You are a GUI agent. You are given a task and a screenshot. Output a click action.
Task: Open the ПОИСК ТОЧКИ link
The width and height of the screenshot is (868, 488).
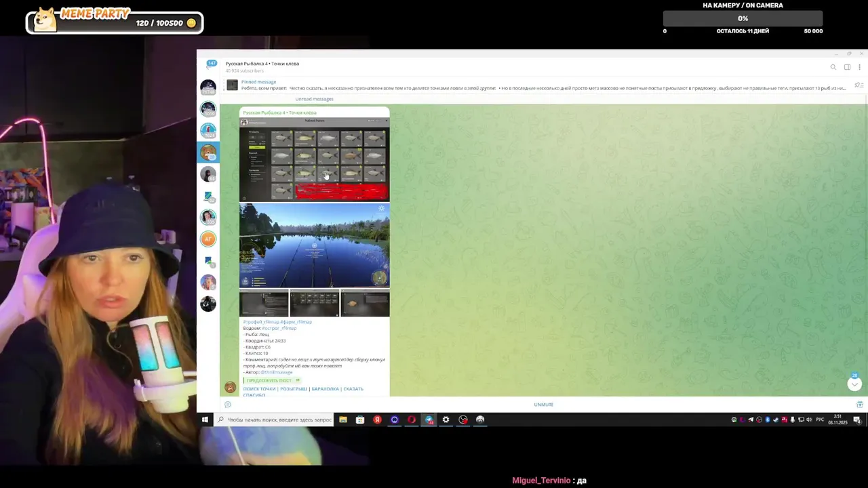pyautogui.click(x=259, y=389)
